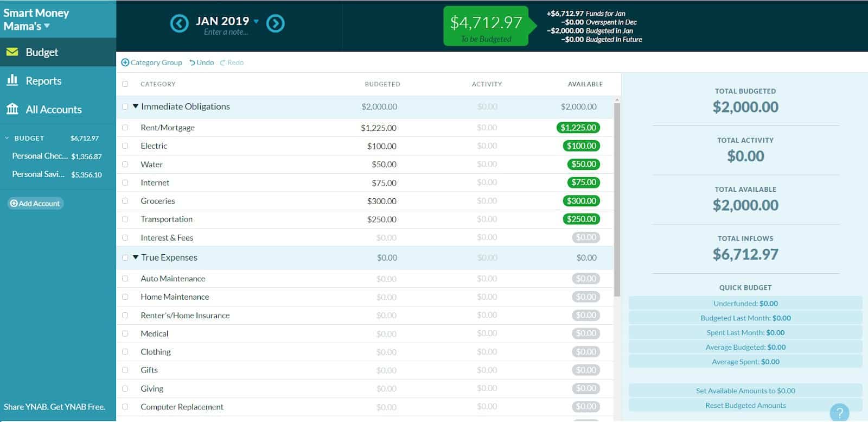Check the Transportation row checkbox
The height and width of the screenshot is (422, 868).
[125, 219]
